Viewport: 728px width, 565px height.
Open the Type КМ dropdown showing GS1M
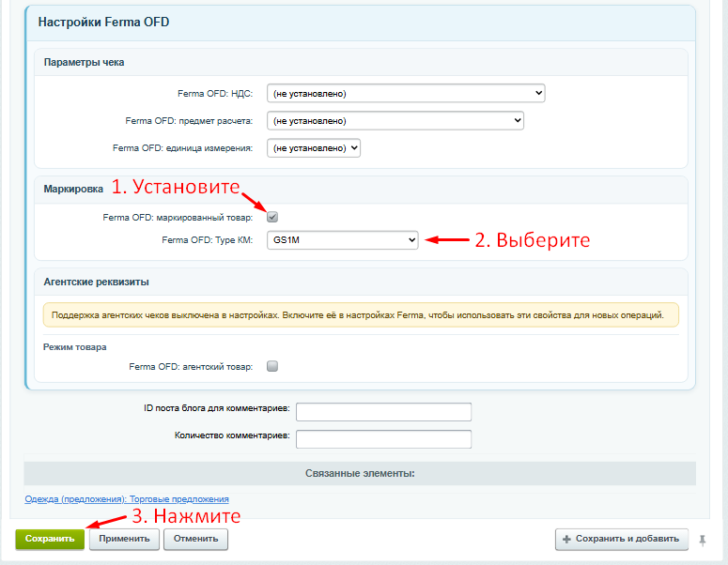pos(343,240)
